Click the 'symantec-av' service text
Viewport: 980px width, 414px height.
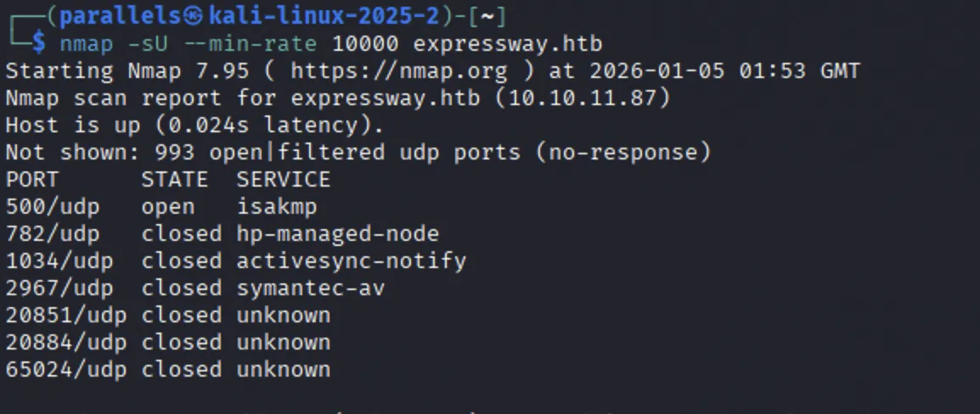click(311, 288)
